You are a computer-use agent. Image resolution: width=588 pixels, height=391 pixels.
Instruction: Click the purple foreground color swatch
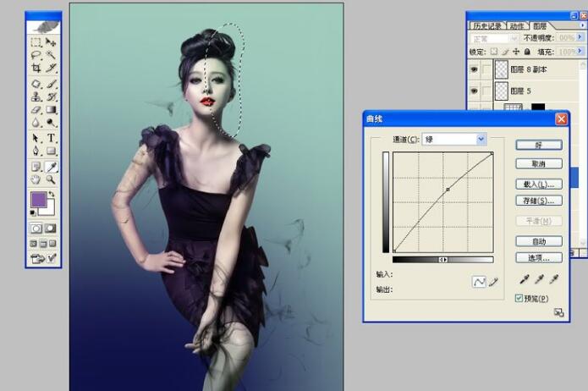click(38, 199)
